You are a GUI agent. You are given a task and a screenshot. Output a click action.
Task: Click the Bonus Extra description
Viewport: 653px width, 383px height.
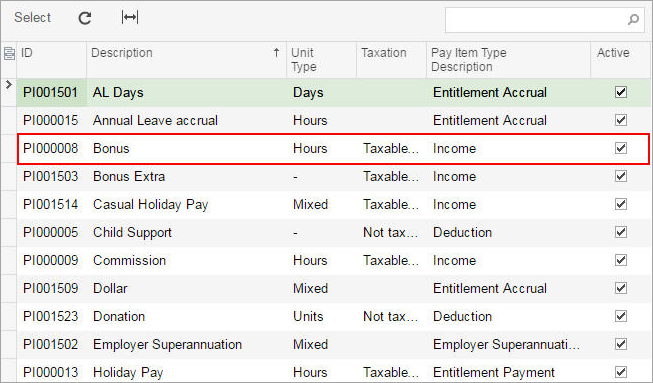(129, 177)
